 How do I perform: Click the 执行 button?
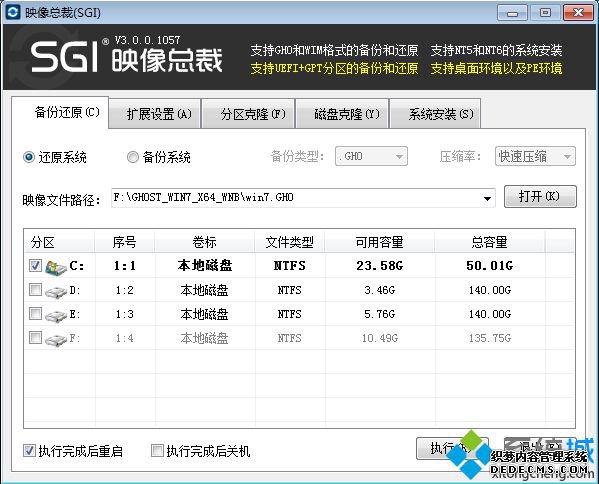tap(452, 448)
